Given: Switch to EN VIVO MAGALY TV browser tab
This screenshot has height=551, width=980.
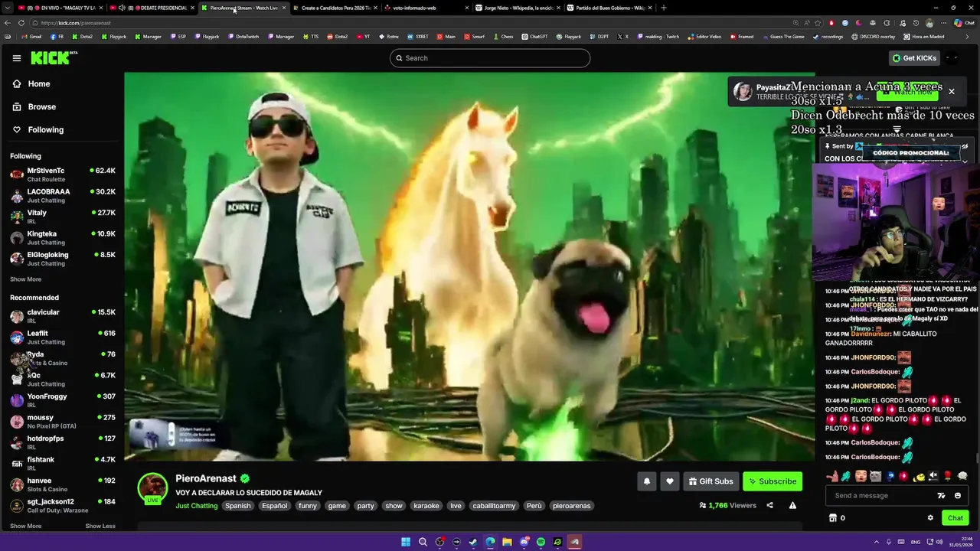Looking at the screenshot, I should (59, 8).
